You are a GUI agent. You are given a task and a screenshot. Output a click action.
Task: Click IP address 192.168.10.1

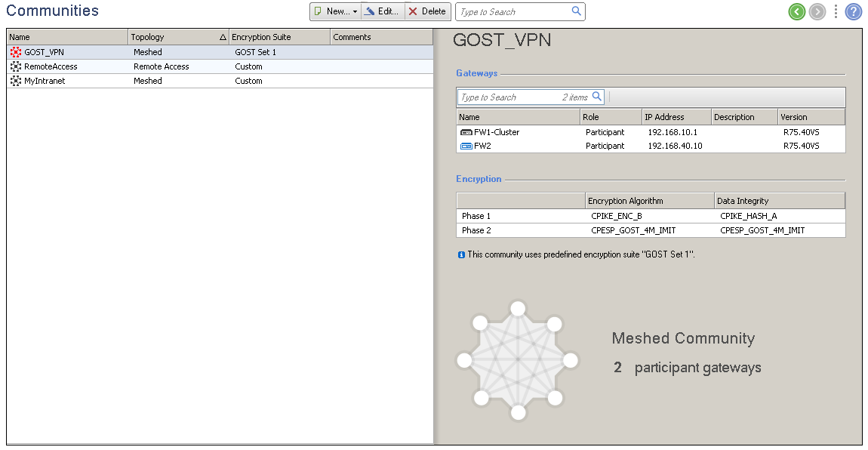[673, 132]
